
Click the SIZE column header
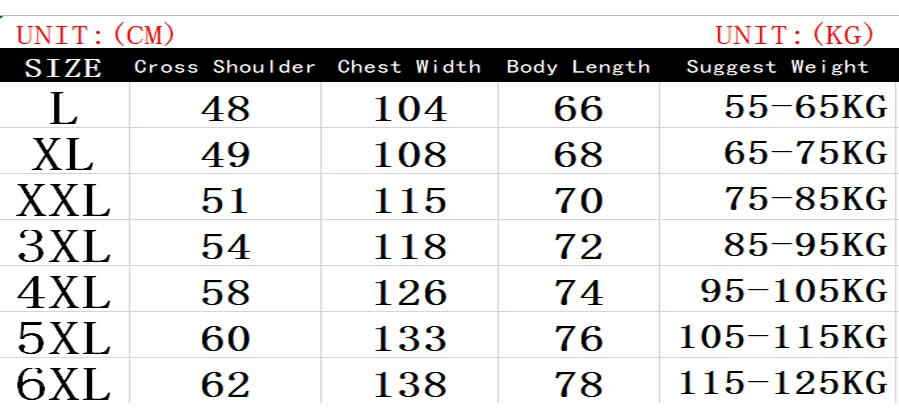pyautogui.click(x=62, y=68)
